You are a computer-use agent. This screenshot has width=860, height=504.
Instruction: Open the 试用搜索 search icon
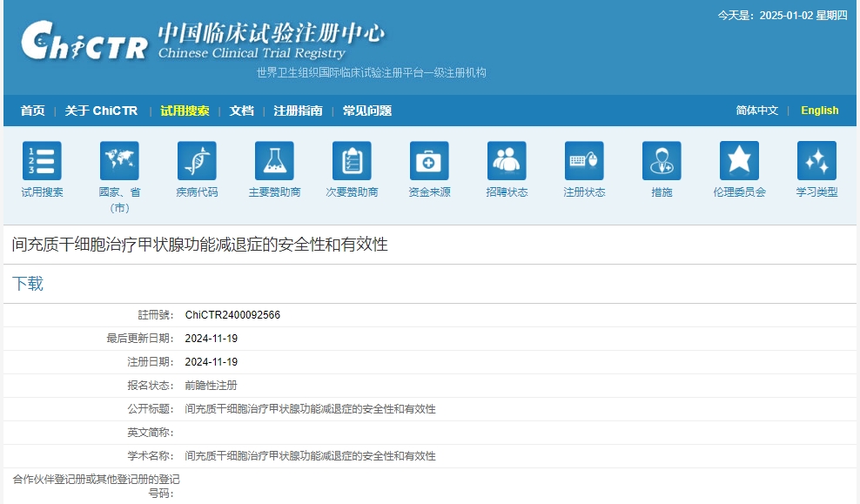coord(41,164)
